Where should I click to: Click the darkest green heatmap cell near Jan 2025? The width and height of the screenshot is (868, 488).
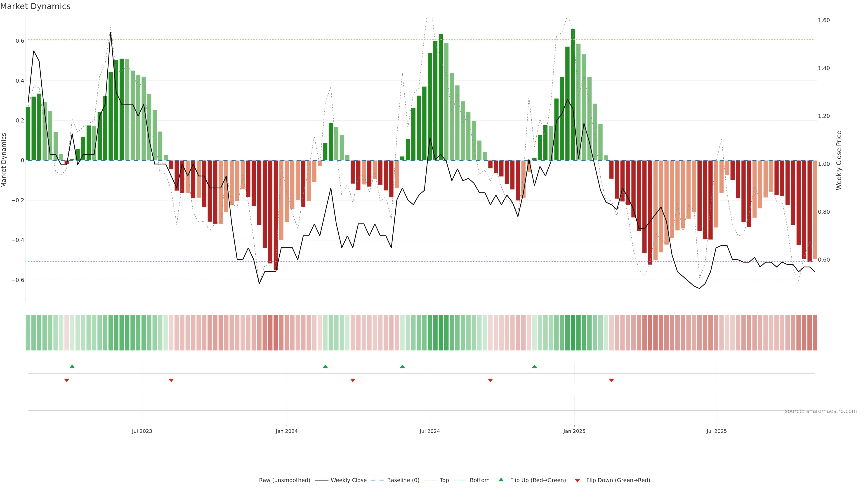[x=573, y=333]
